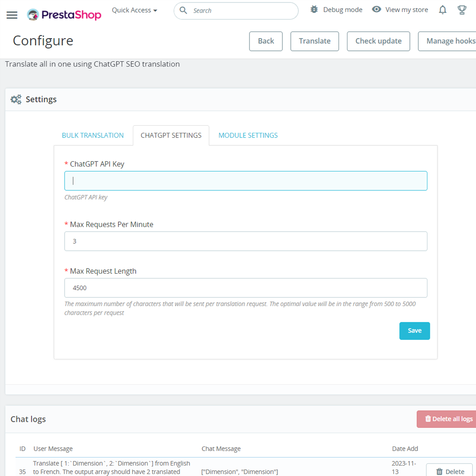
Task: Open notifications via the bell icon
Action: pyautogui.click(x=442, y=10)
